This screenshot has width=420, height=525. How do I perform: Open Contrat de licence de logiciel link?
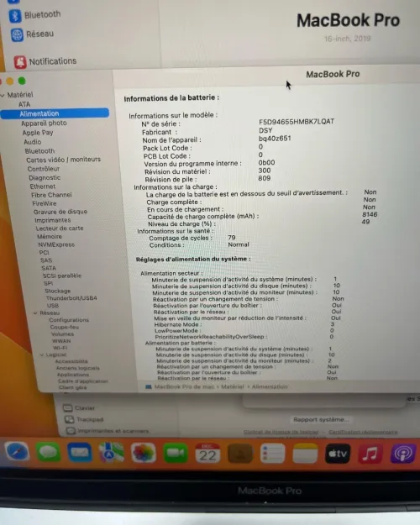pos(281,432)
